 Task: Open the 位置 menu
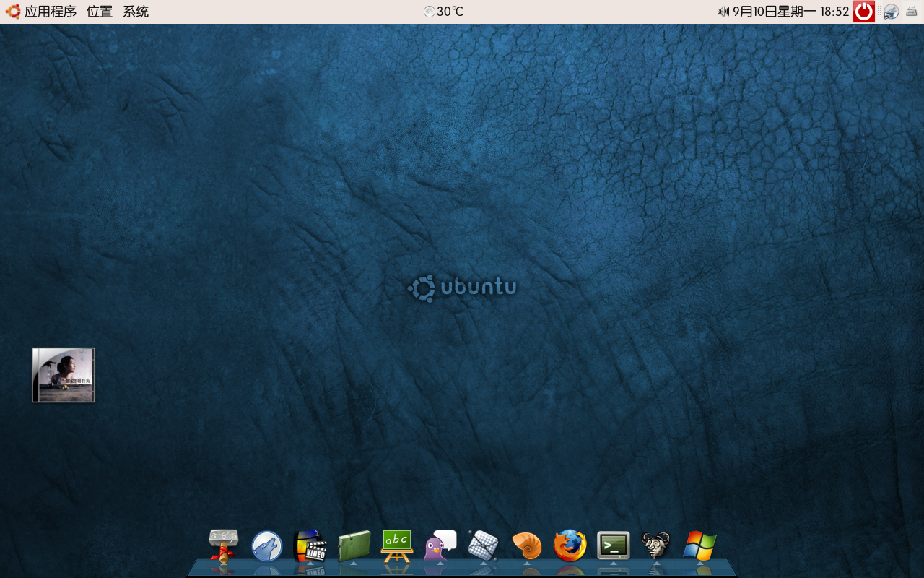[100, 12]
